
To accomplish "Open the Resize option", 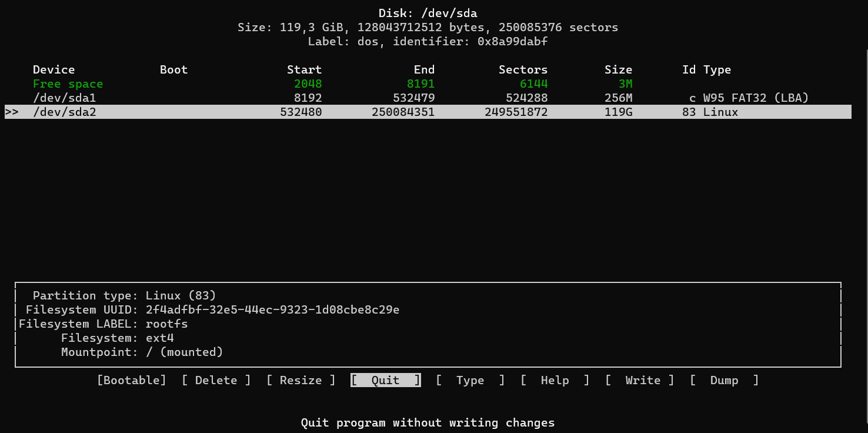I will click(x=300, y=380).
